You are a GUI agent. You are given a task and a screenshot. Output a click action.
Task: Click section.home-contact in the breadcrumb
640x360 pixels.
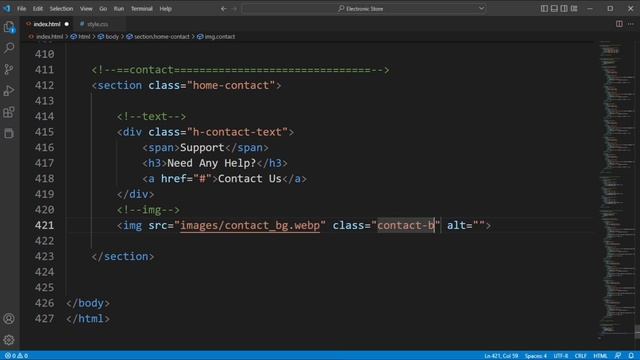click(x=162, y=37)
